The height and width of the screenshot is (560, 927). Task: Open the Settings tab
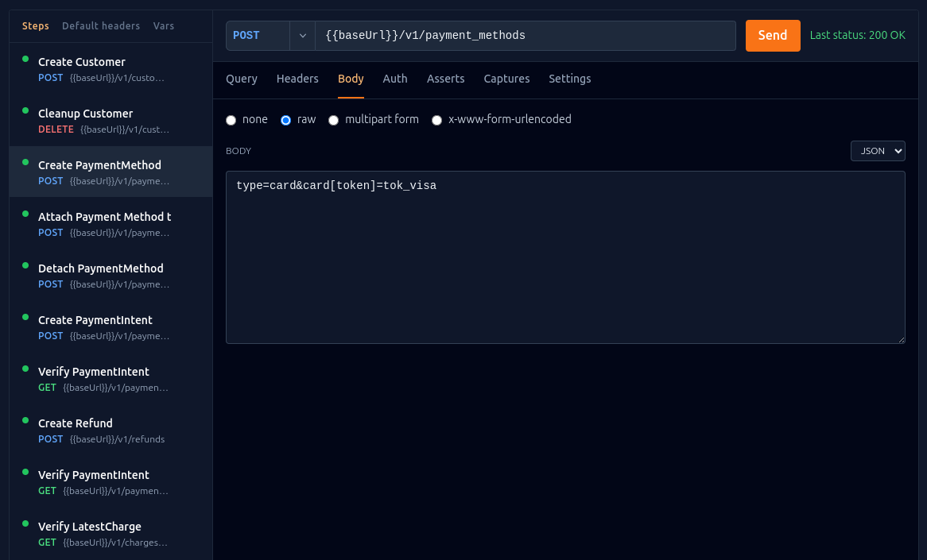[x=570, y=79]
